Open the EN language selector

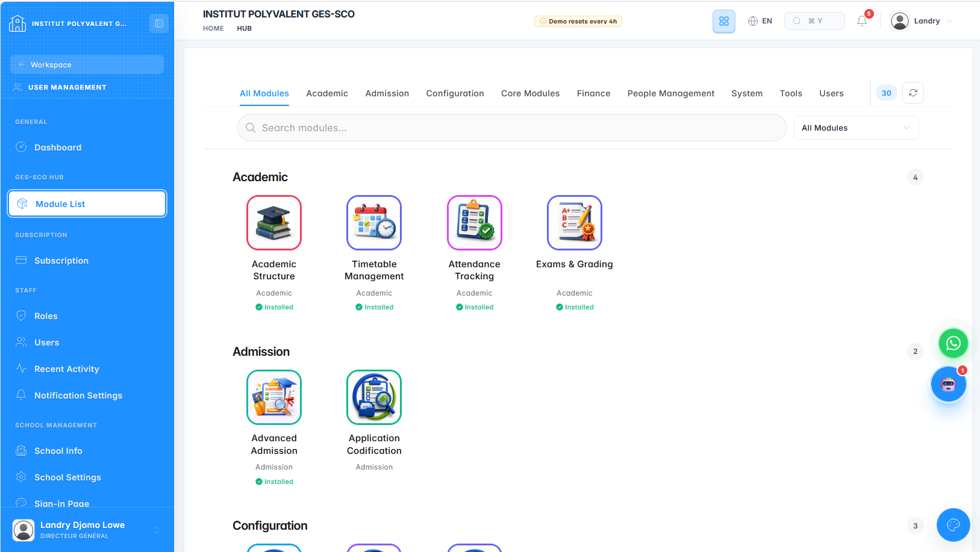click(x=760, y=21)
